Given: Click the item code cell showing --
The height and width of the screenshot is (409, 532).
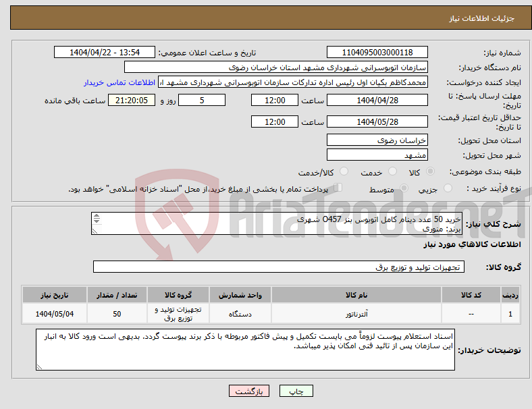Looking at the screenshot, I should 471,314.
